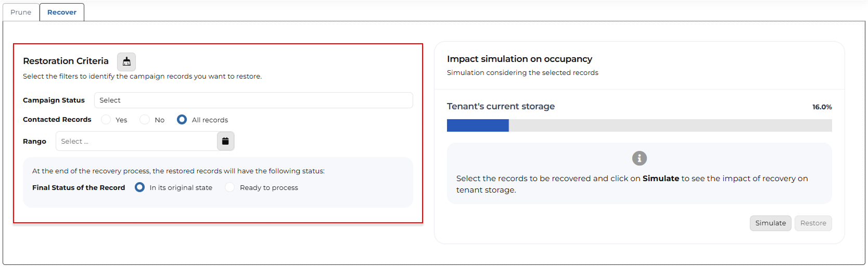Open the Rango calendar picker icon
Viewport: 868px width, 267px height.
[225, 141]
